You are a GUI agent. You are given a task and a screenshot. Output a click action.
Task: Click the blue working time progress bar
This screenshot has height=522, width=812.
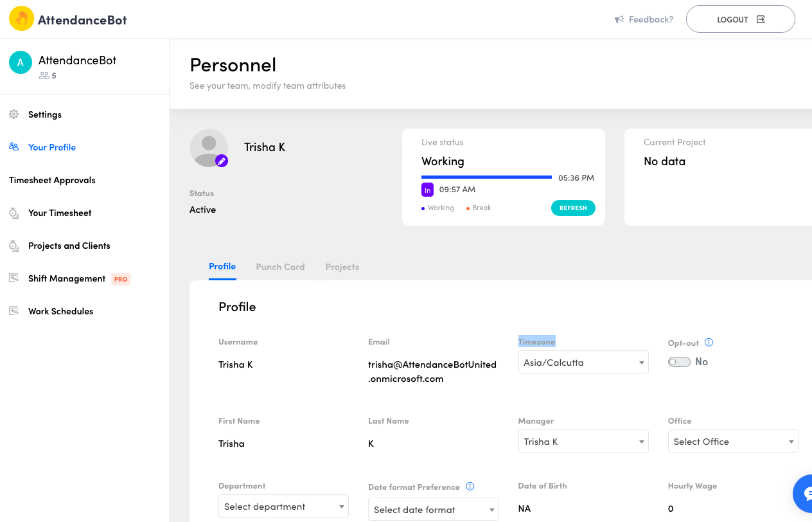coord(486,177)
